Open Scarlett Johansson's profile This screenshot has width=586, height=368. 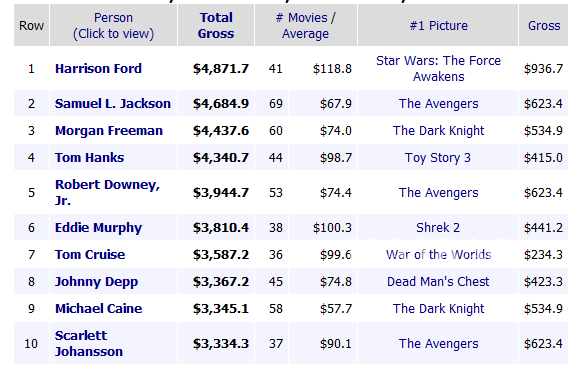click(89, 343)
